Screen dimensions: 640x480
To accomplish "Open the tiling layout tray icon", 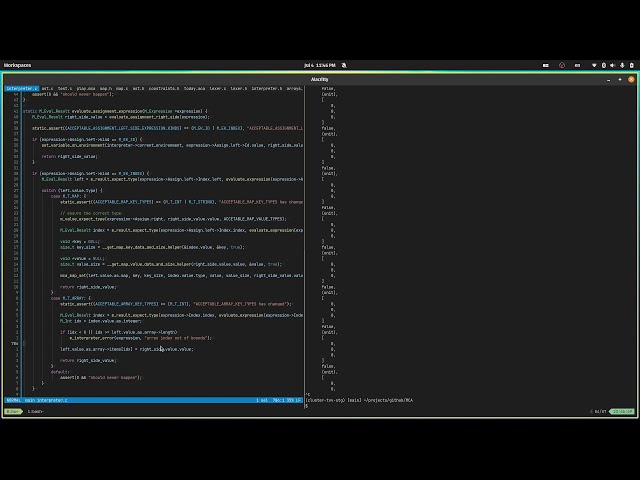I will coord(546,65).
